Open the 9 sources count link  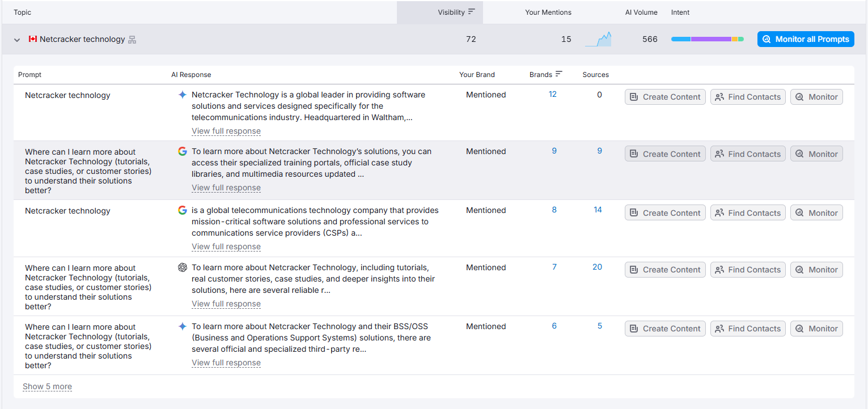(600, 151)
